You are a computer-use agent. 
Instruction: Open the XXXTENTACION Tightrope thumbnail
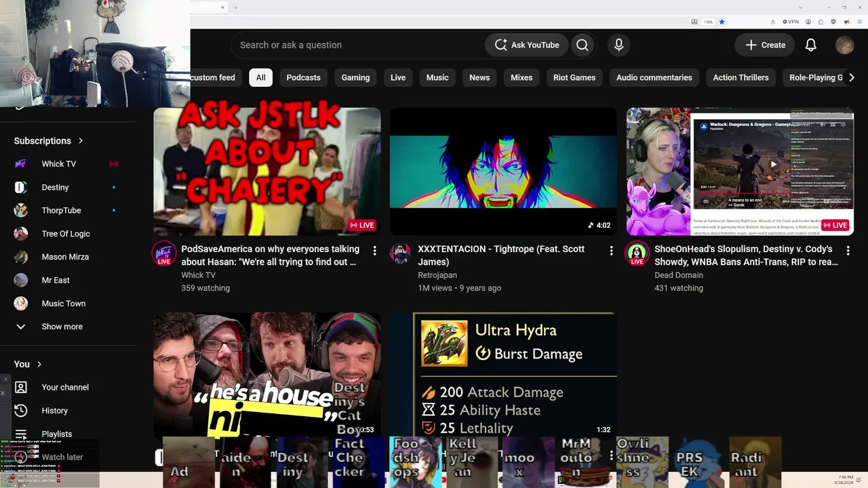click(x=503, y=171)
